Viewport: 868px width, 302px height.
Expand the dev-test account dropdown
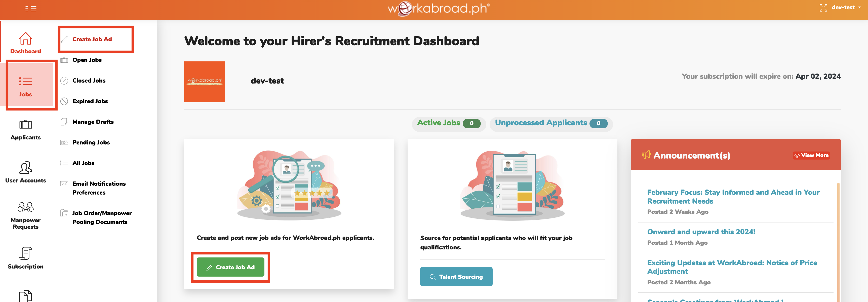point(846,7)
